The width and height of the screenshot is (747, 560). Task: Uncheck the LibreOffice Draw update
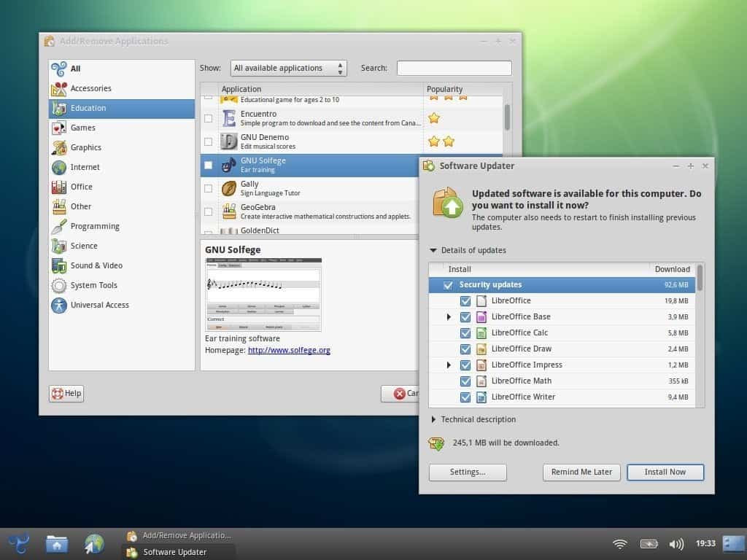[x=465, y=349]
